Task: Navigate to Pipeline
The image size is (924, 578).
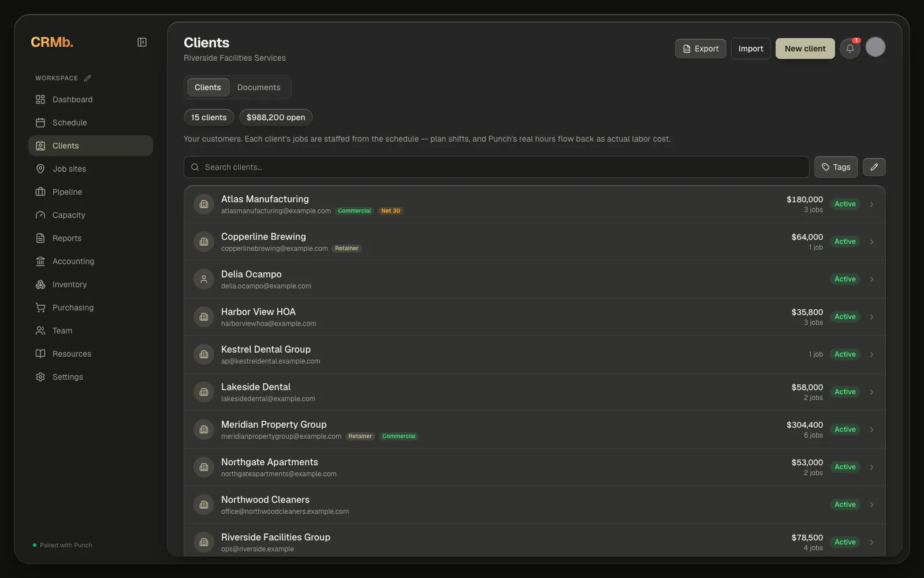Action: click(x=91, y=192)
